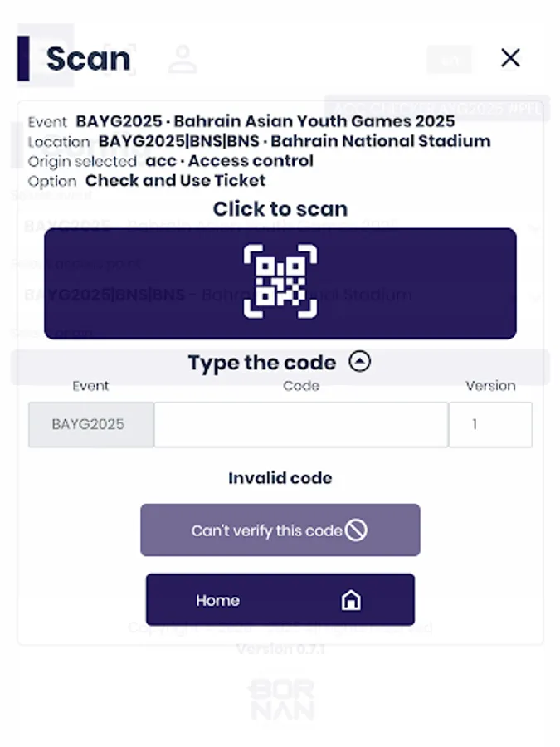560x747 pixels.
Task: Tap the QR code scan icon
Action: coord(280,282)
